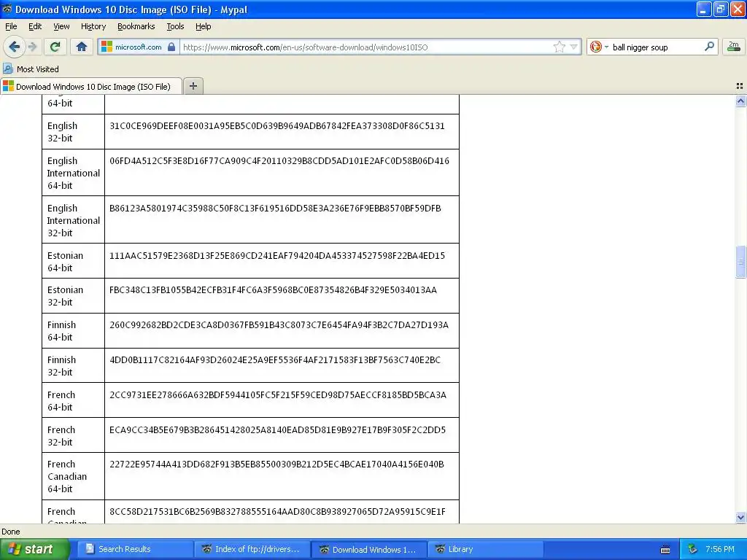This screenshot has height=560, width=747.
Task: Click the Download Windows 1... taskbar button
Action: (369, 549)
